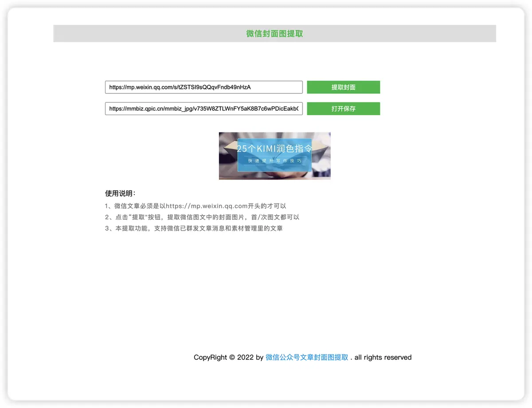
Task: Click the 提取封面 green button
Action: 343,87
